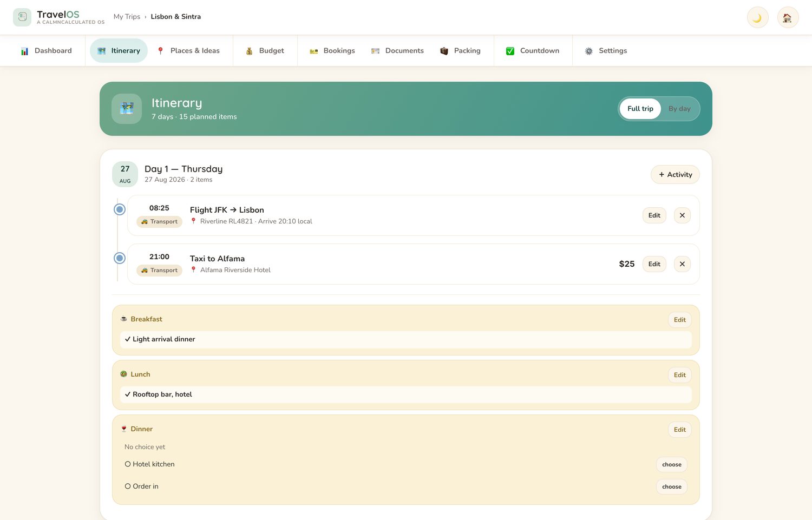Edit the Breakfast meal card
The image size is (812, 520).
coord(680,320)
